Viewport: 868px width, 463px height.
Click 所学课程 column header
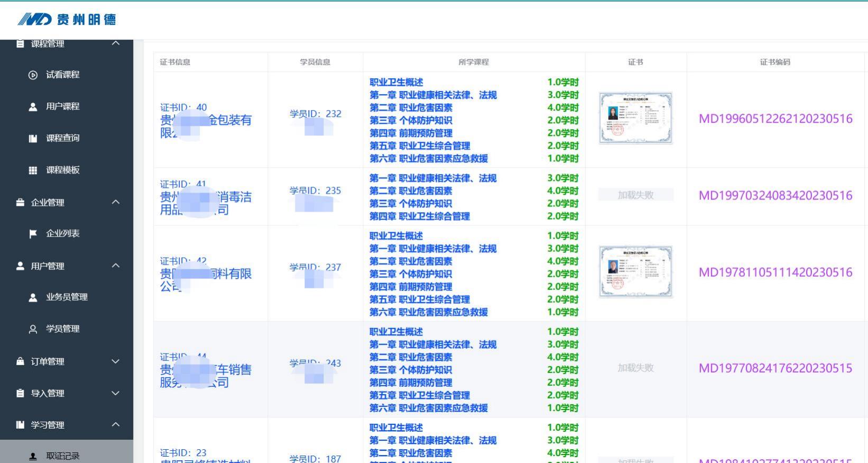(x=474, y=62)
